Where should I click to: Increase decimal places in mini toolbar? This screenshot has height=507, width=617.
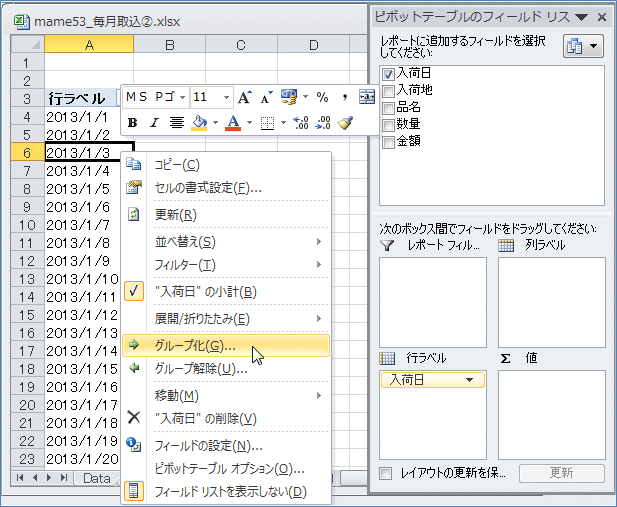point(301,123)
